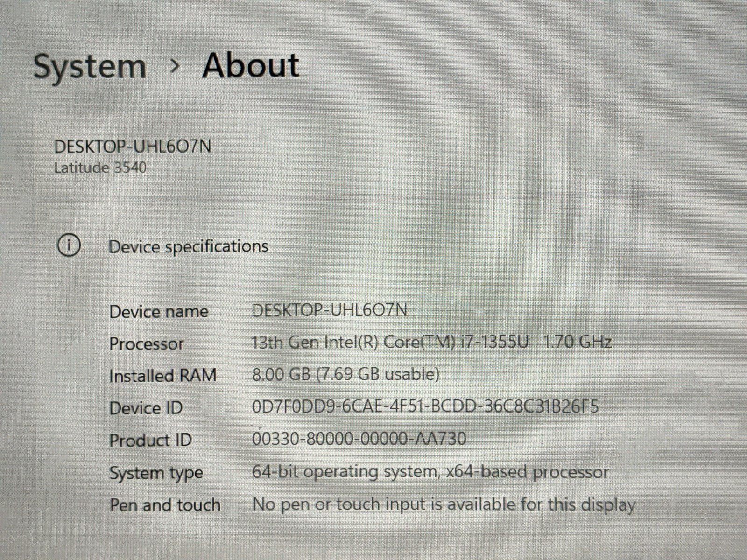Screen dimensions: 747x560
Task: Select the Device ID value starting with 0D7F0DD9
Action: [425, 406]
